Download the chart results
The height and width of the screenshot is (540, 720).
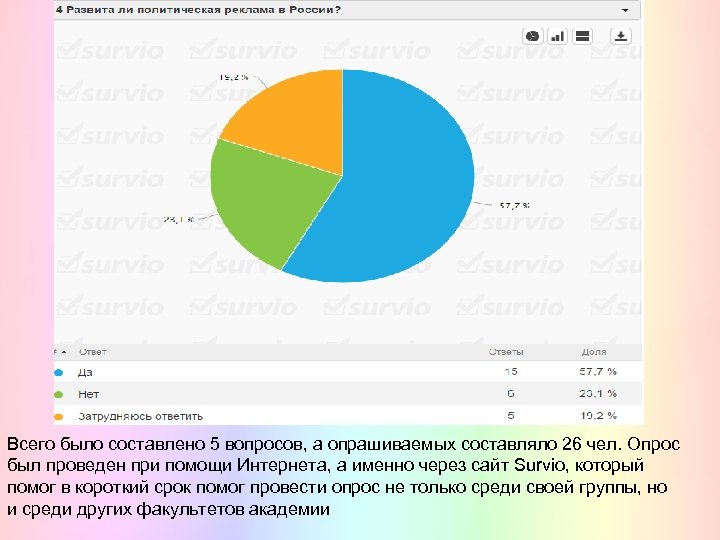pos(621,36)
